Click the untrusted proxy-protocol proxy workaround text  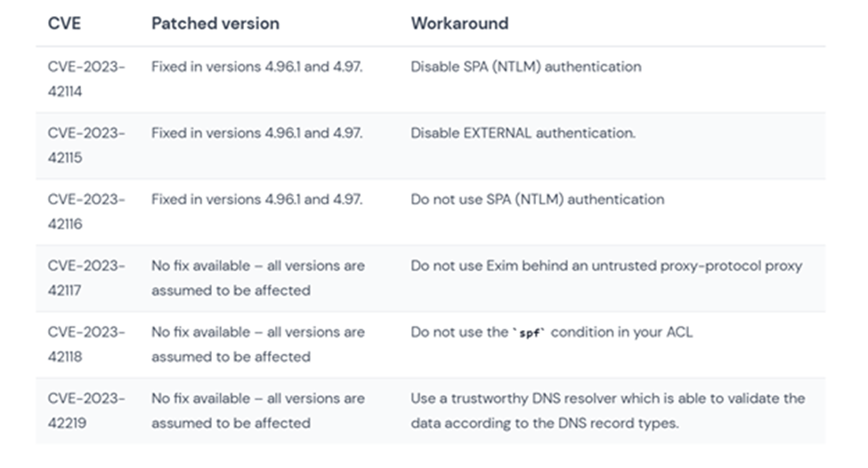point(606,266)
